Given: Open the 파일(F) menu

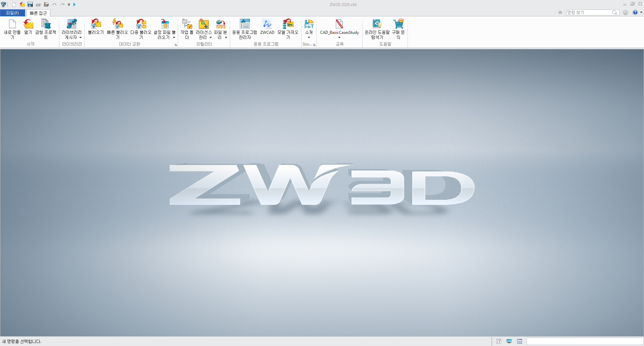Looking at the screenshot, I should pos(12,13).
